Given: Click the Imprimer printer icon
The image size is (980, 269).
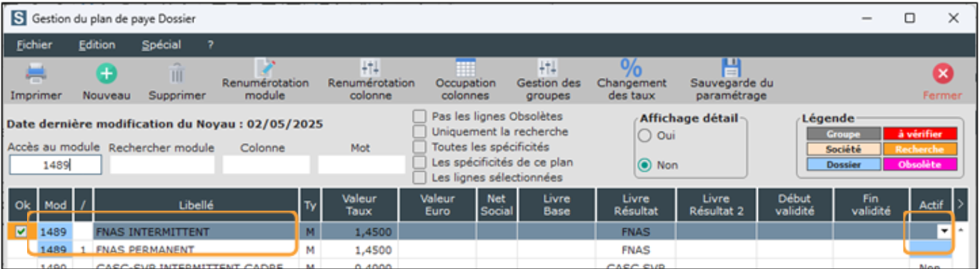Looking at the screenshot, I should (x=36, y=73).
